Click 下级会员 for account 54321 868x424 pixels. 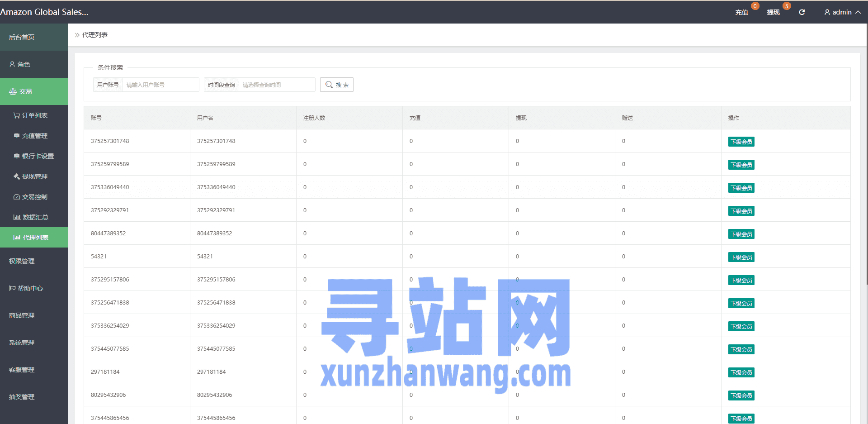tap(741, 257)
